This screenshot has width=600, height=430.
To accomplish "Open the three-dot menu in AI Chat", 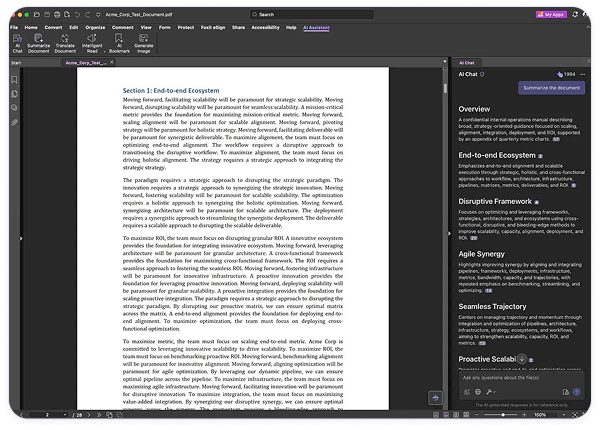I will point(582,74).
